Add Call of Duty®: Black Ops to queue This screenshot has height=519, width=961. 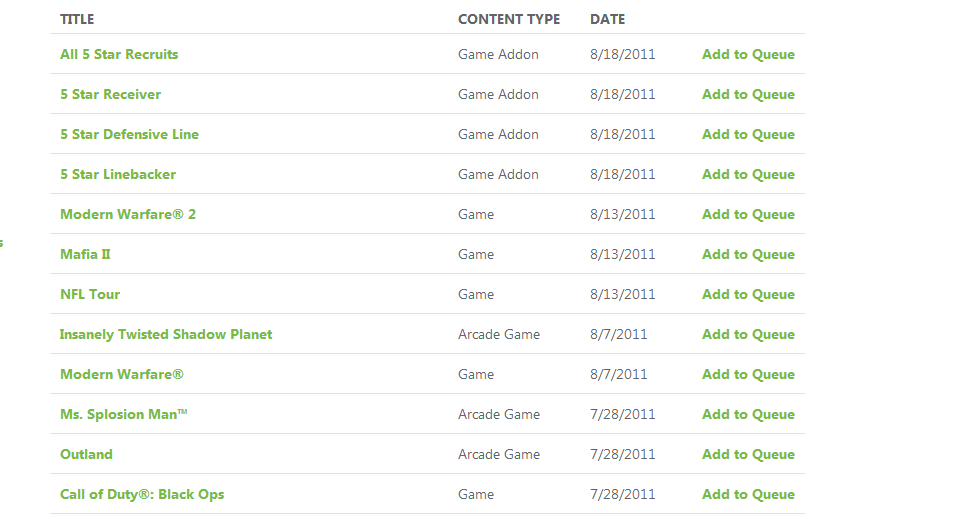click(x=748, y=494)
